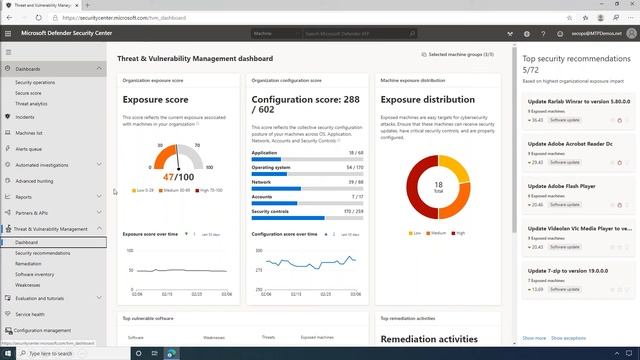
Task: Click the Service health heart icon
Action: (8, 314)
